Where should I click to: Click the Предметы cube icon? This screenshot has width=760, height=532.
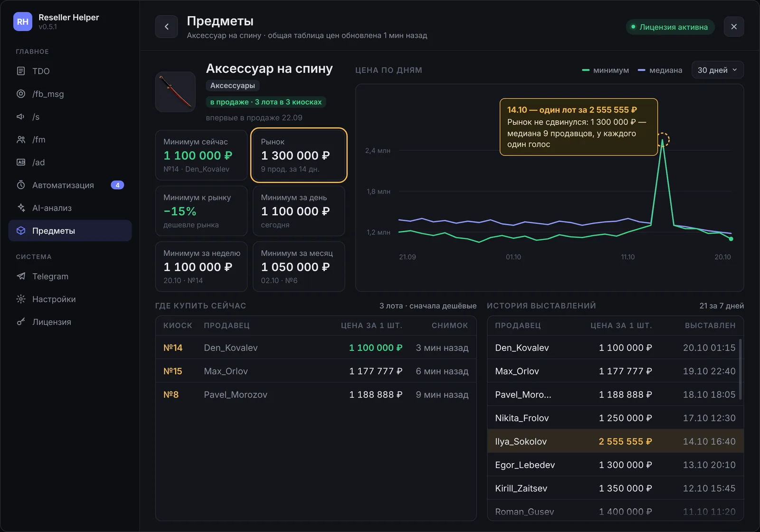(x=21, y=231)
